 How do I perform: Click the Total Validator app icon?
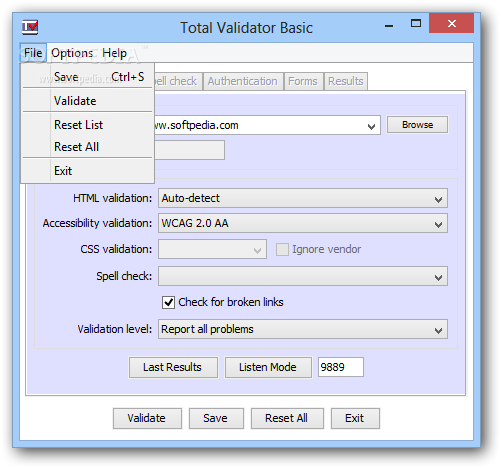click(30, 27)
